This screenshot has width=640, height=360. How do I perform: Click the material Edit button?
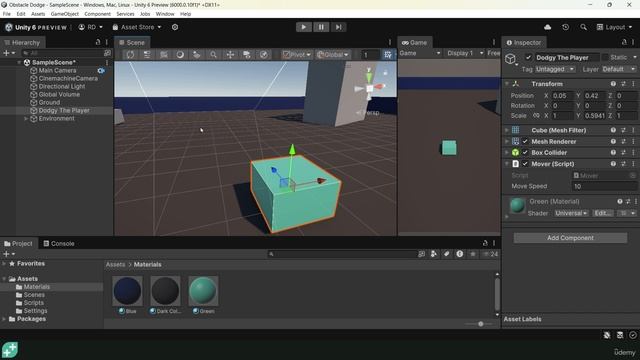pyautogui.click(x=602, y=213)
